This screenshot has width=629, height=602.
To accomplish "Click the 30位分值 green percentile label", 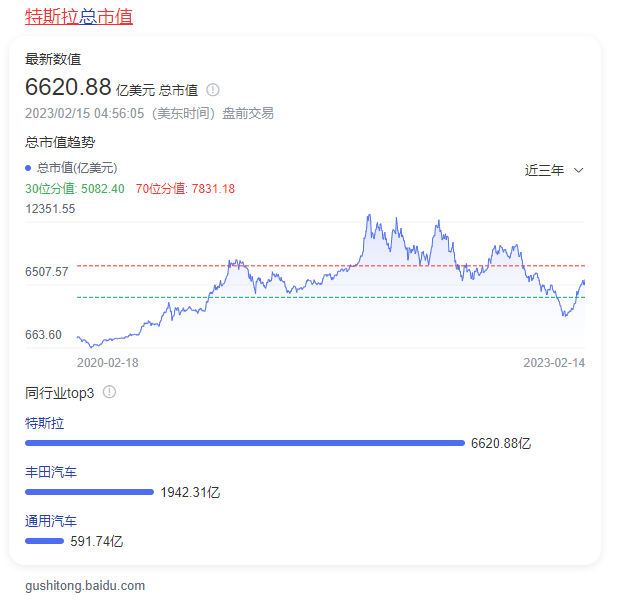I will click(x=75, y=189).
